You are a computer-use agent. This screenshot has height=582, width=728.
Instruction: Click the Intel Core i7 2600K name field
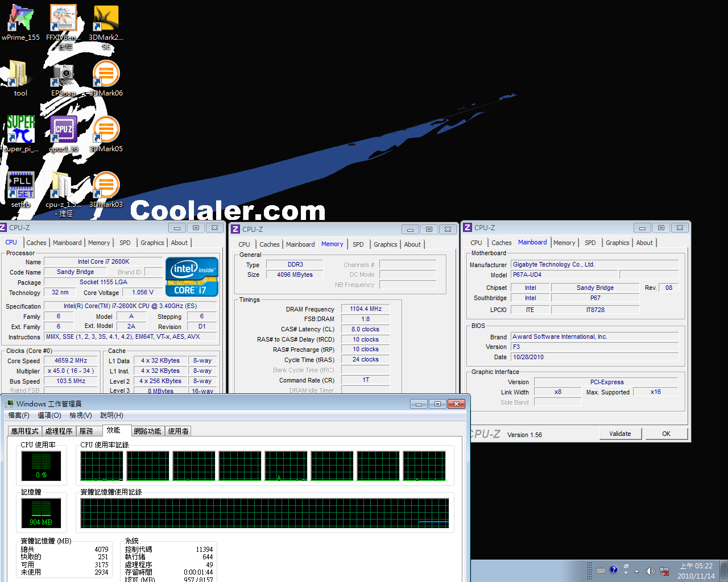click(104, 261)
